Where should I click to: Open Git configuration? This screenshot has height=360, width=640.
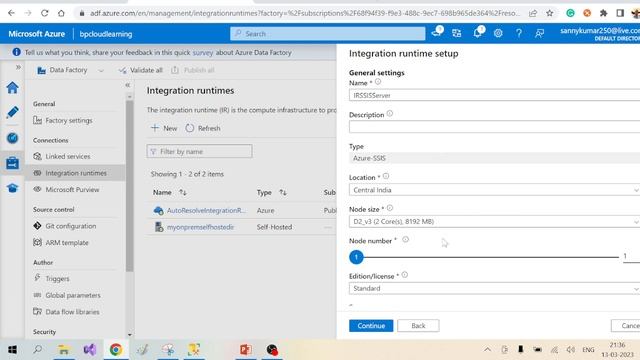click(x=71, y=226)
